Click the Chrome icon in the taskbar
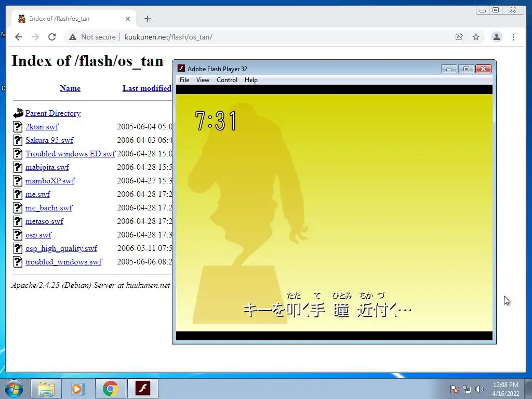This screenshot has height=399, width=532. tap(110, 389)
